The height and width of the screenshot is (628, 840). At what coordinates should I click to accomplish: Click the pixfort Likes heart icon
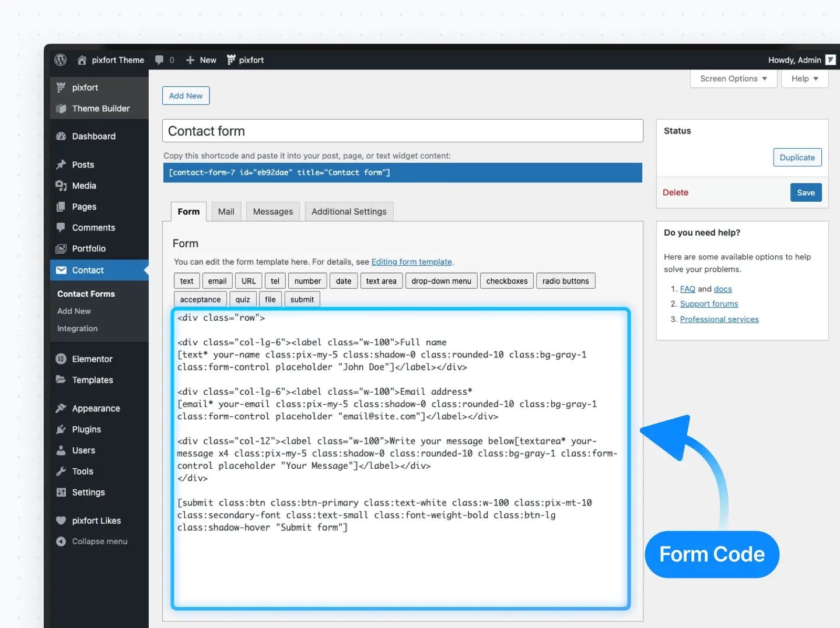[x=61, y=521]
